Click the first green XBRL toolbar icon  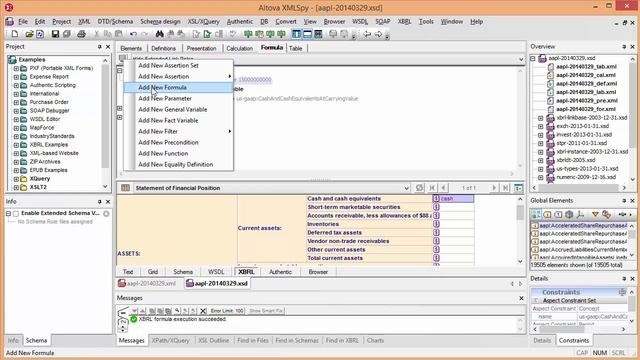[x=248, y=34]
